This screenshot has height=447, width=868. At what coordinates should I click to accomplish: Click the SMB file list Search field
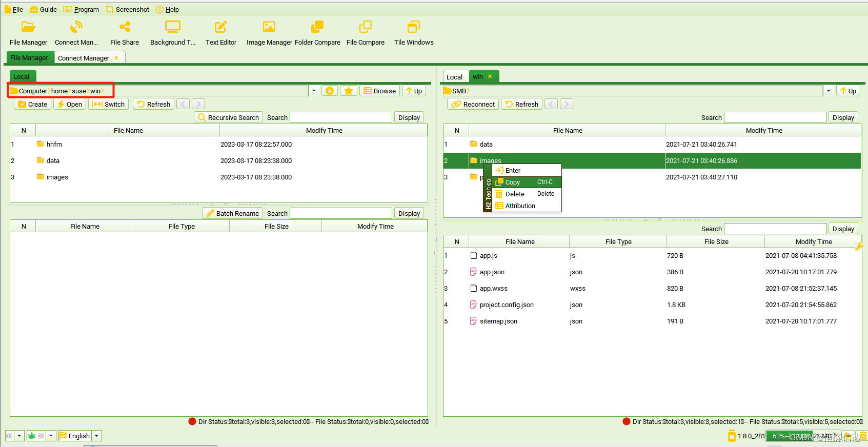775,229
